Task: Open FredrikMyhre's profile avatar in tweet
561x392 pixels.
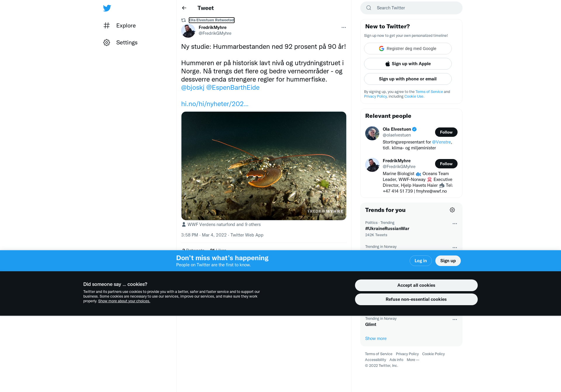Action: pyautogui.click(x=188, y=30)
